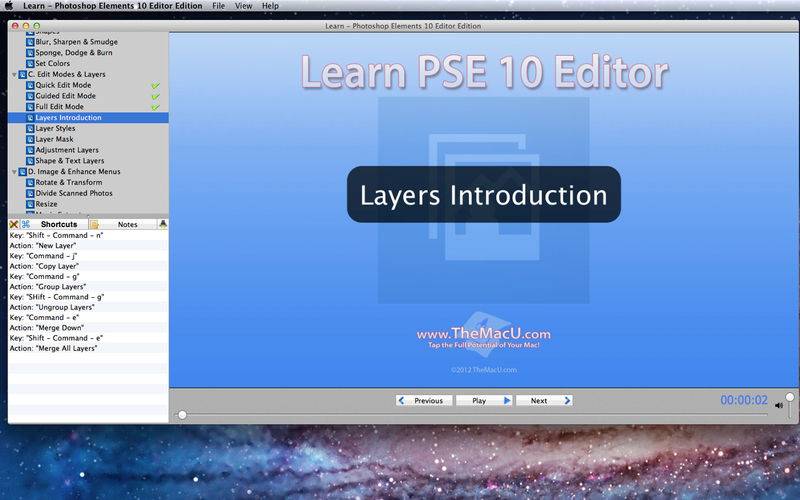Select the Quick Edit Mode lesson
This screenshot has width=800, height=500.
click(x=63, y=85)
